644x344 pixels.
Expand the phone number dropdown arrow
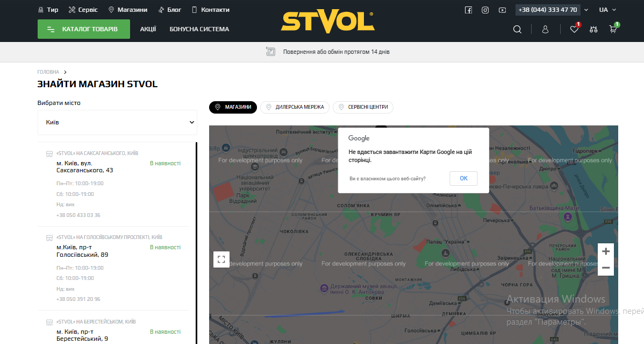586,10
